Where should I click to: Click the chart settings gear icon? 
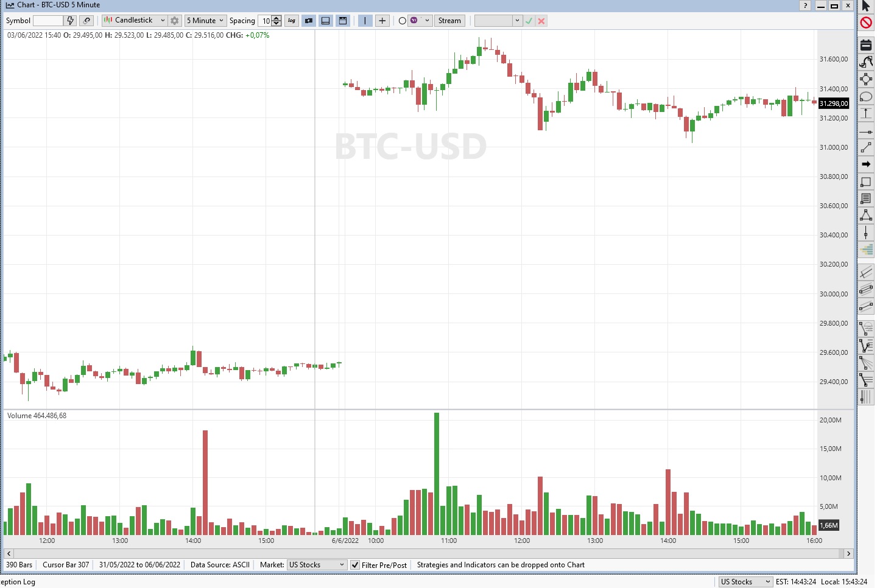175,21
